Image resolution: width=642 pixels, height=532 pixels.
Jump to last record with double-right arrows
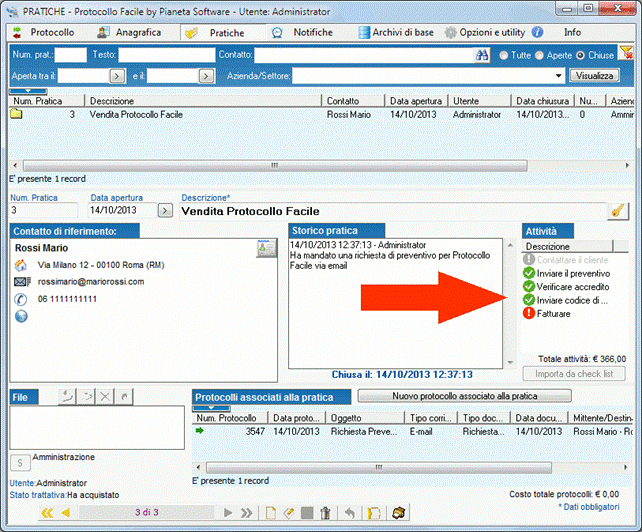click(246, 513)
